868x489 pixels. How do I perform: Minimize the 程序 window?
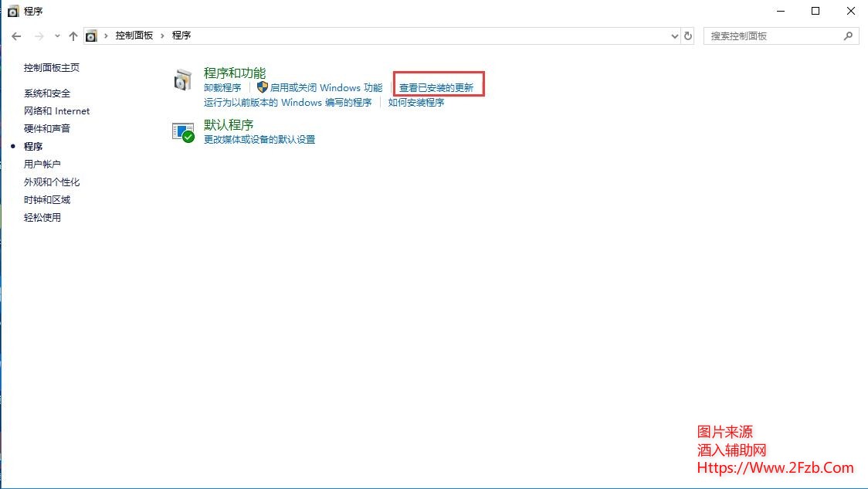click(x=781, y=11)
